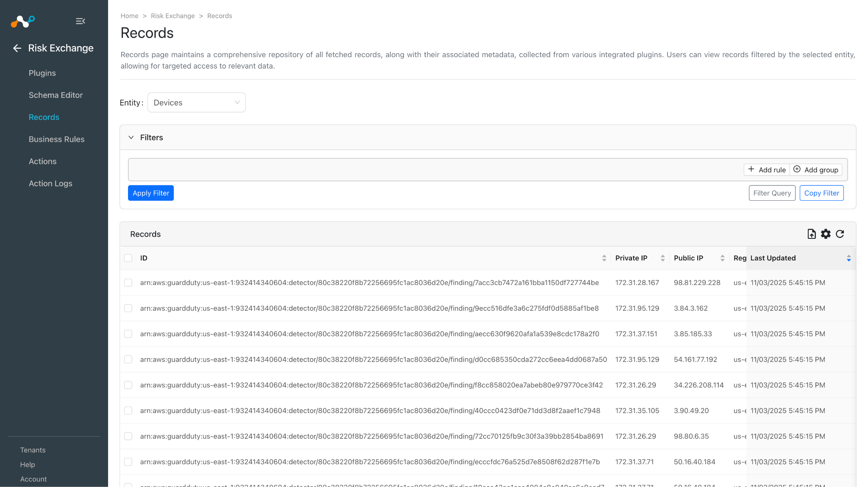Toggle the select-all checkbox in table header
The image size is (868, 487).
click(128, 258)
